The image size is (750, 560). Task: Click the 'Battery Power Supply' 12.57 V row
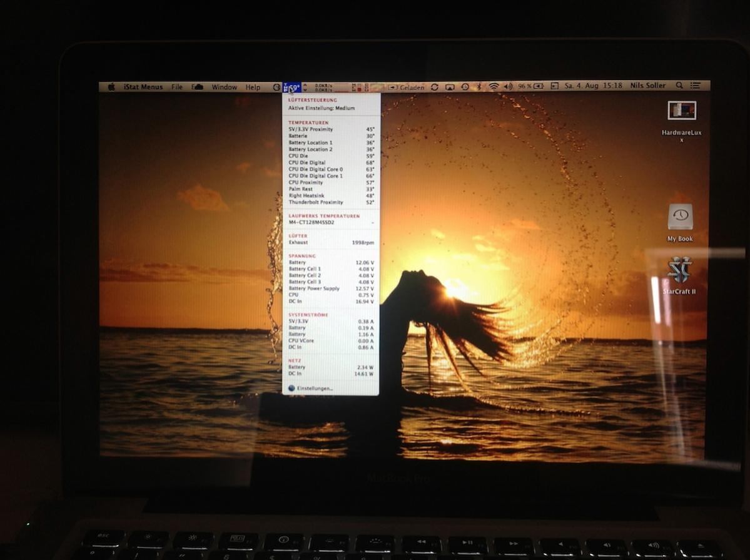pyautogui.click(x=330, y=288)
